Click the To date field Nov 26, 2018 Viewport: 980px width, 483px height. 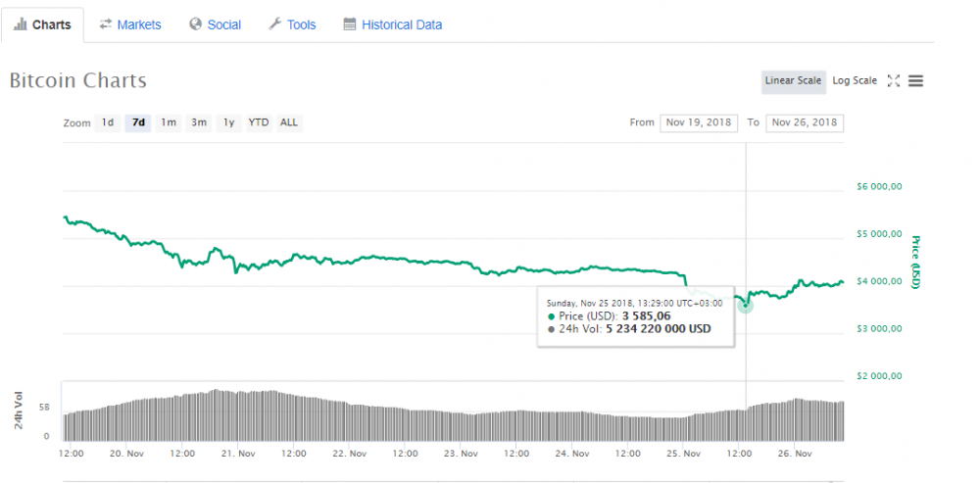click(x=805, y=123)
